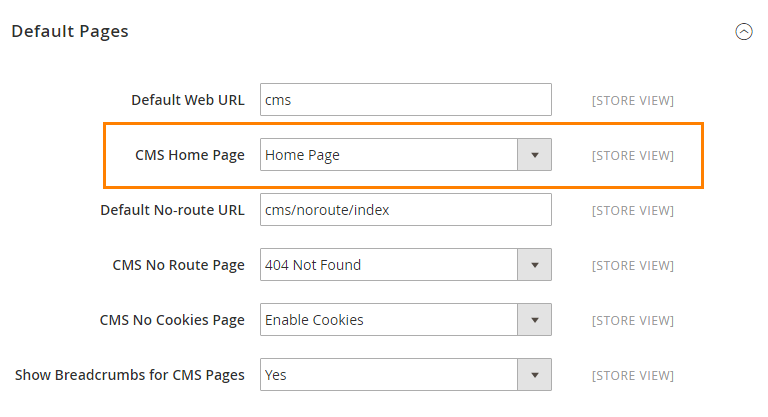Screen dimensions: 768x417
Task: Click the Default Web URL input field
Action: pyautogui.click(x=406, y=99)
